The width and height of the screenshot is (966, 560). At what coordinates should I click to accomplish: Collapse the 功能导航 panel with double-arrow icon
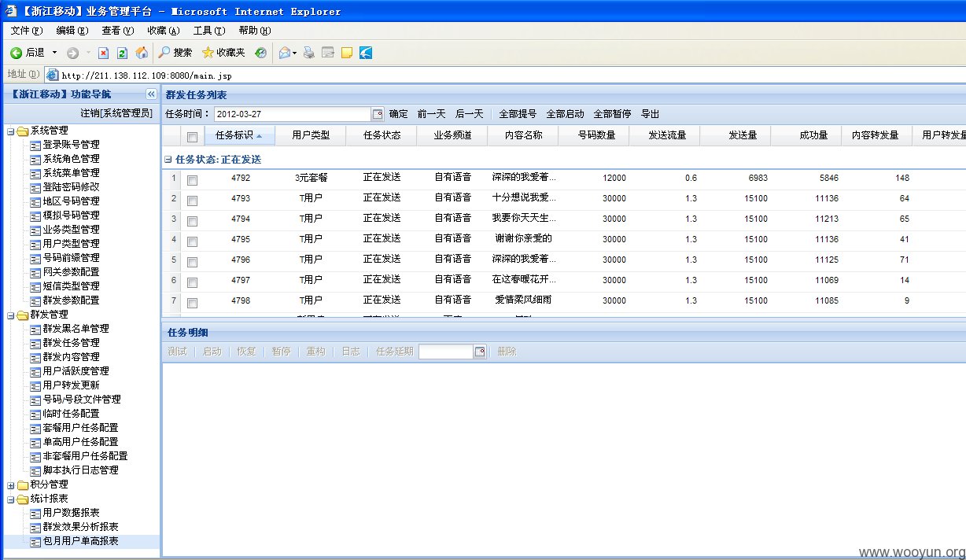[x=151, y=94]
